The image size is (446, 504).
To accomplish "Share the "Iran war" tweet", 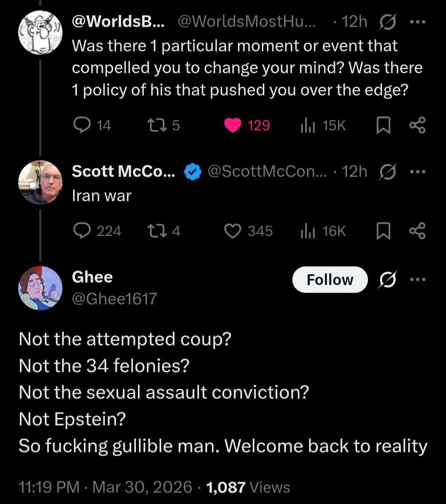I will (x=417, y=231).
